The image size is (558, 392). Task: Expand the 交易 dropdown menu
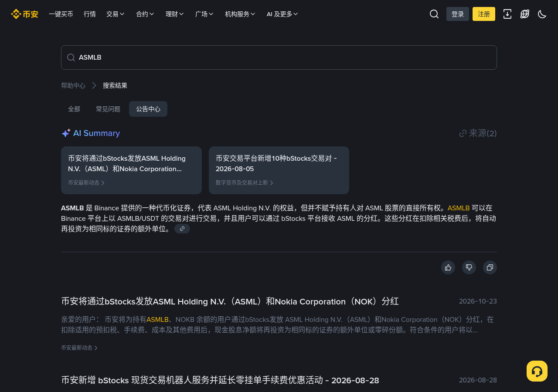click(116, 14)
